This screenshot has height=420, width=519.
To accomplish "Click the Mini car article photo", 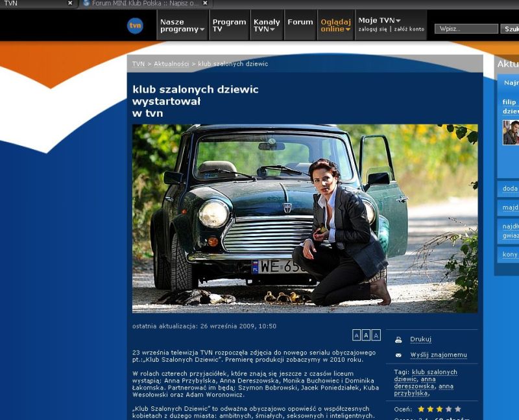I will point(305,218).
